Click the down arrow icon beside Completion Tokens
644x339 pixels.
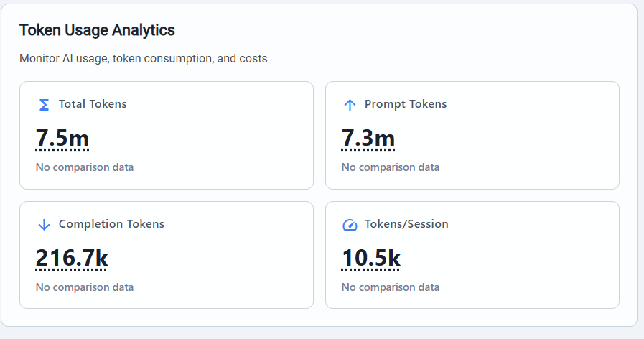44,225
